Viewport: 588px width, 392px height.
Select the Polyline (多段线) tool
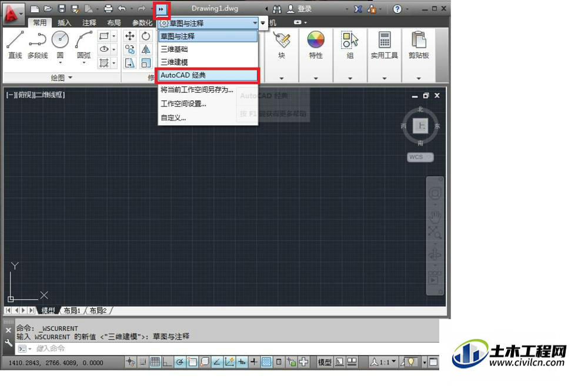coord(38,45)
